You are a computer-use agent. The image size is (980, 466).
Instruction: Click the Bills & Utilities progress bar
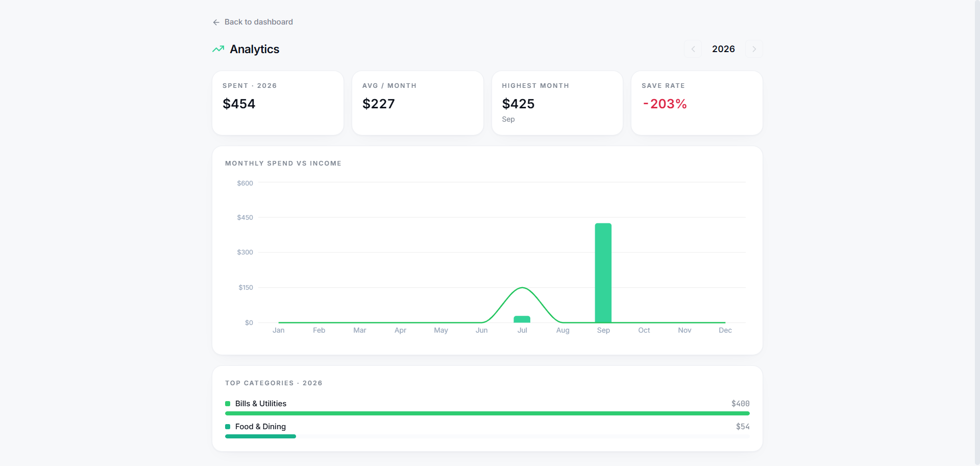[x=487, y=413]
